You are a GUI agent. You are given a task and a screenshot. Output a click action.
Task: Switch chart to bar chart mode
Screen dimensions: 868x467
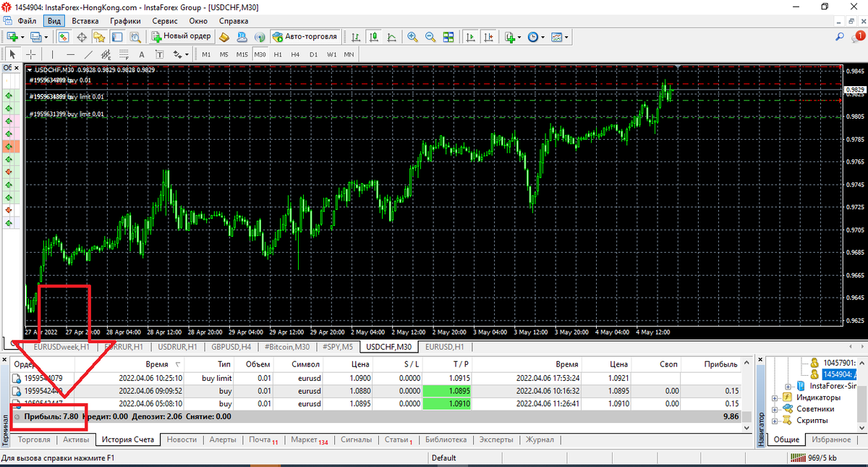pos(356,37)
